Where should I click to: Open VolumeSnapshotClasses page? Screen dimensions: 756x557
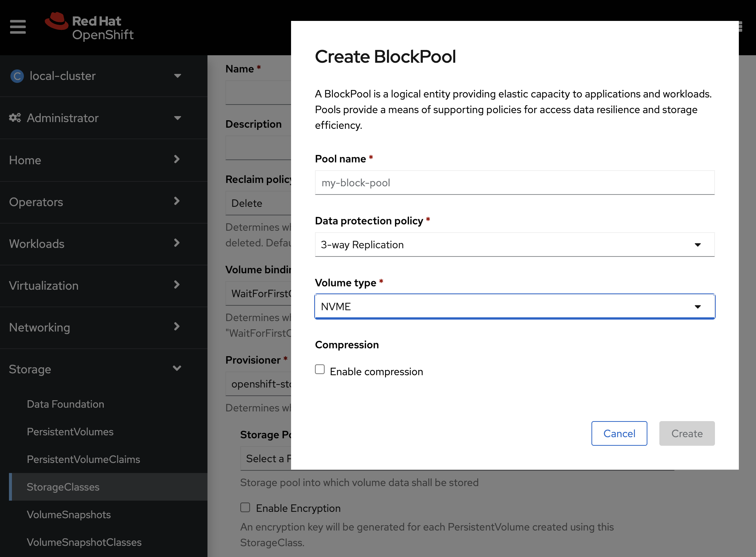click(x=84, y=542)
